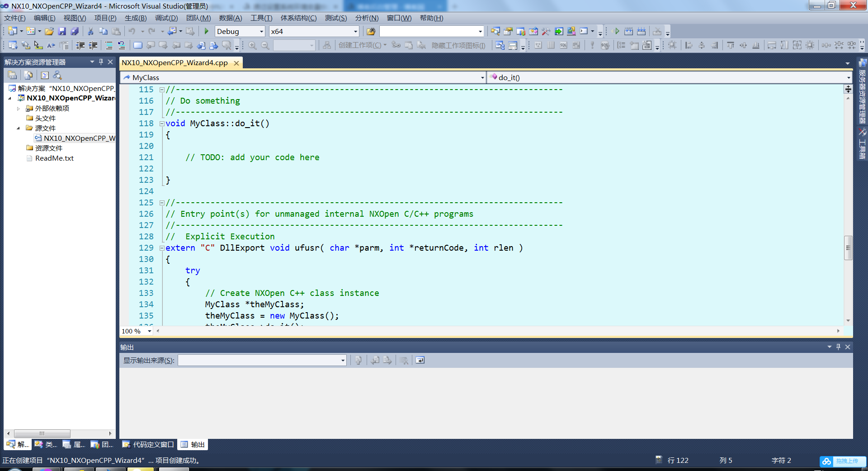Open the 服务器资源管理器 side tab
Image resolution: width=868 pixels, height=471 pixels.
863,91
